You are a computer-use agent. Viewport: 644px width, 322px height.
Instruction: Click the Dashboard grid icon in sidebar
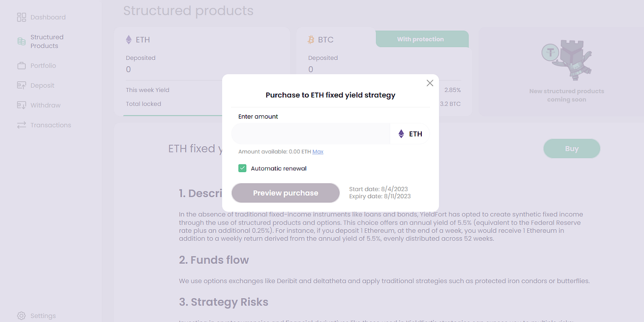pyautogui.click(x=22, y=17)
